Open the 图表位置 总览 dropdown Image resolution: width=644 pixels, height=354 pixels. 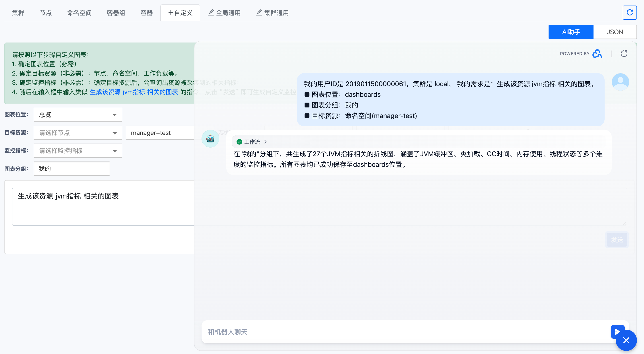point(78,115)
